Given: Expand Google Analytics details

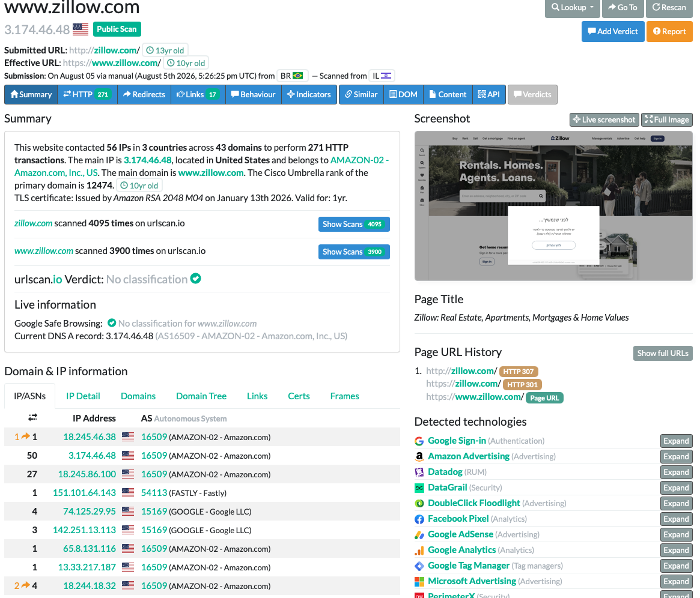Looking at the screenshot, I should (677, 551).
